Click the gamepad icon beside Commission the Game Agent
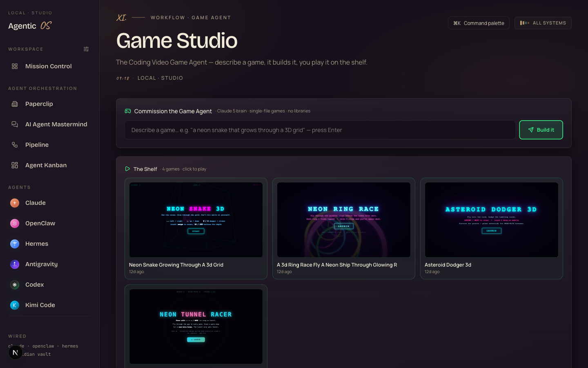 (128, 111)
